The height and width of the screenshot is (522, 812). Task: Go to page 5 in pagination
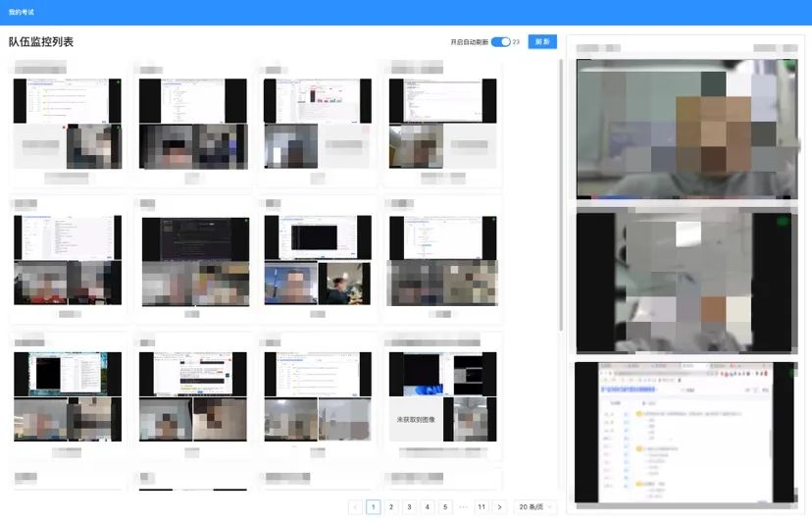point(445,507)
